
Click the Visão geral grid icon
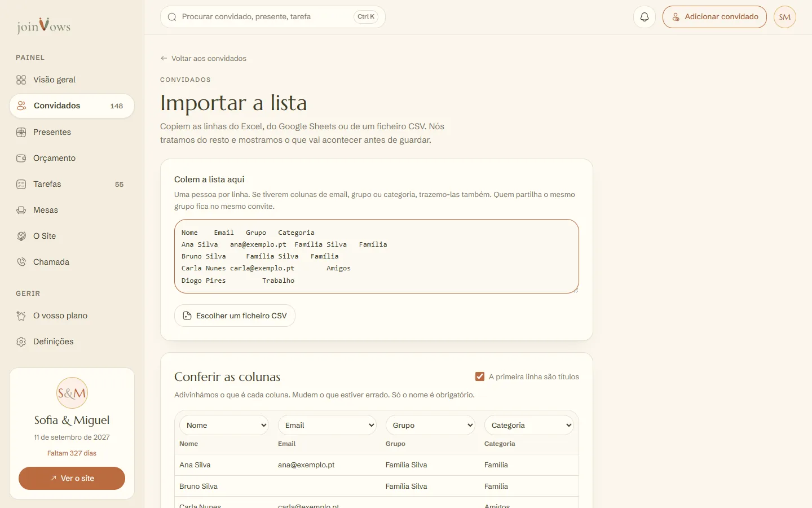21,80
